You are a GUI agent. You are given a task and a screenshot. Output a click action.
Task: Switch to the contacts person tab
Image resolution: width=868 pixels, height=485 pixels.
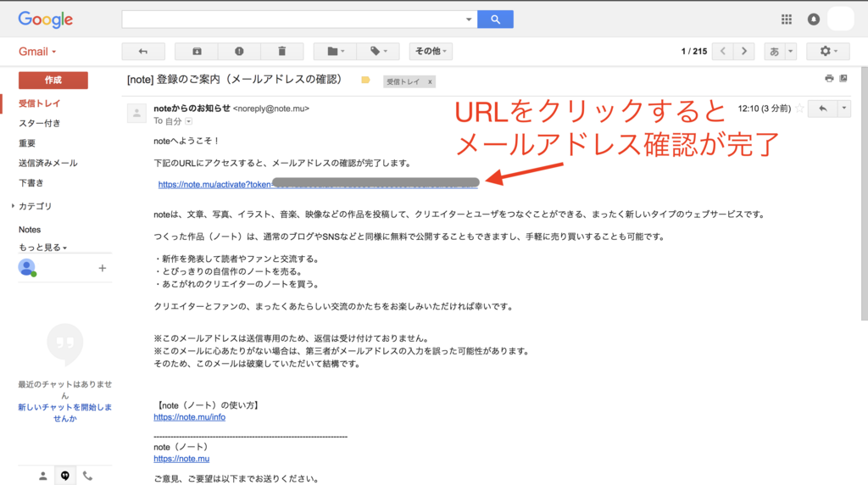coord(42,476)
